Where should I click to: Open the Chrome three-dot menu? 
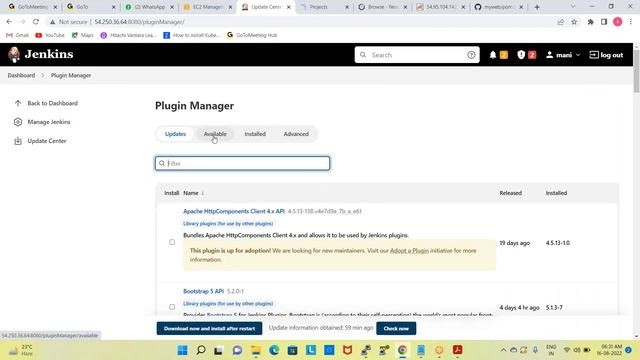coord(631,22)
